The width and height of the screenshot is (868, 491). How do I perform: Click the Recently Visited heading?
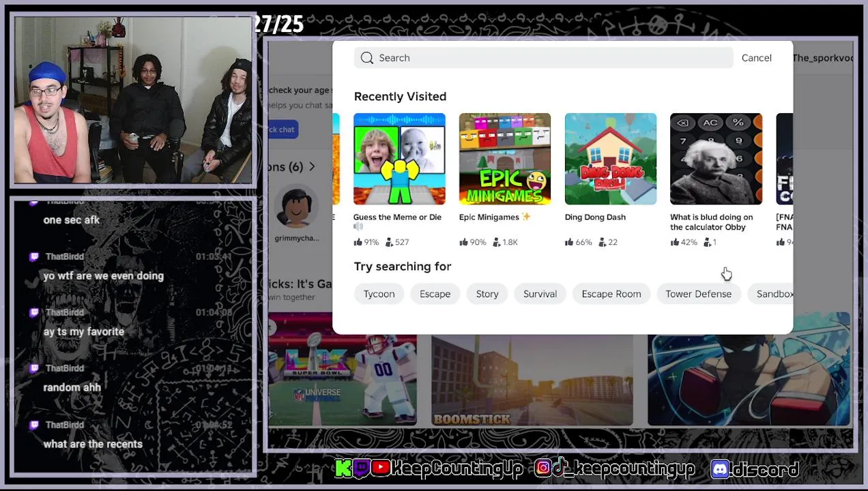(x=400, y=97)
